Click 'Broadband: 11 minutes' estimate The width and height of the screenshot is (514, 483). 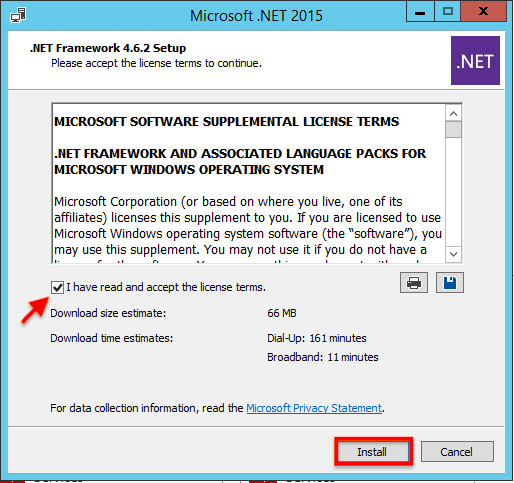click(323, 357)
